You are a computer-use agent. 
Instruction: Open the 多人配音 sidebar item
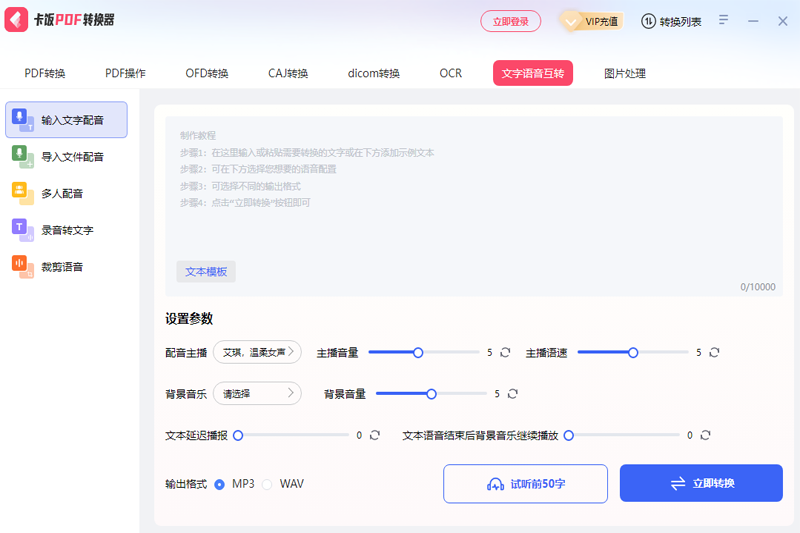[x=66, y=193]
